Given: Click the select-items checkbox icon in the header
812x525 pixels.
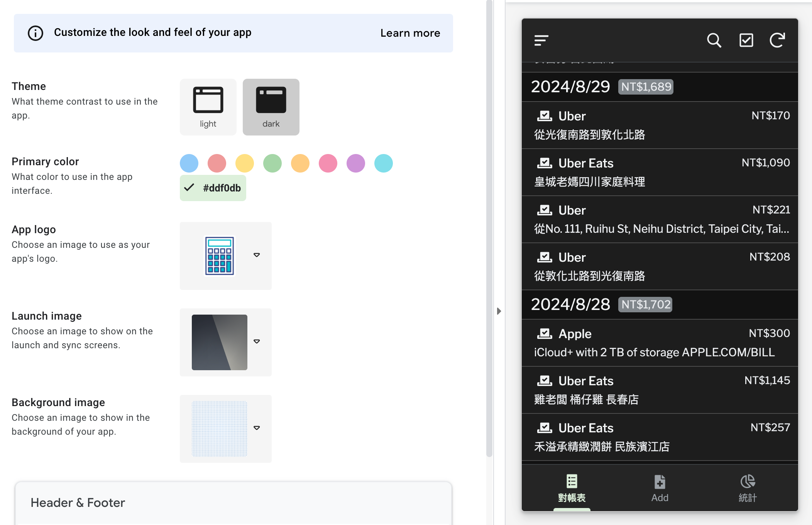Looking at the screenshot, I should (x=746, y=40).
